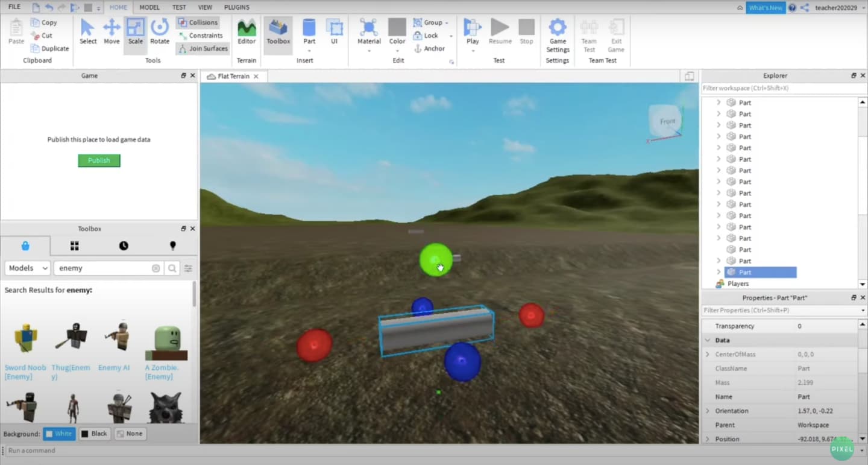The width and height of the screenshot is (868, 465).
Task: Open the Toolbox Marketplace tab
Action: [25, 245]
